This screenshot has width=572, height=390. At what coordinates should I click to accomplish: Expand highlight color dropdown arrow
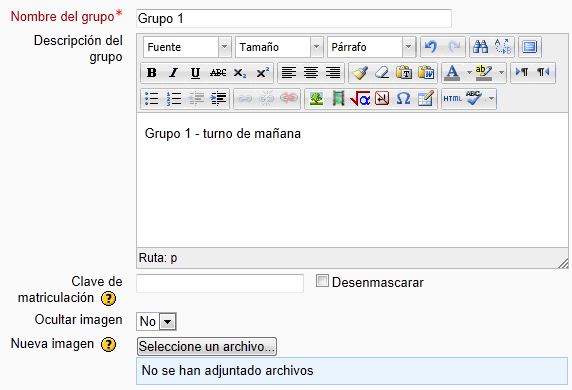click(x=501, y=73)
